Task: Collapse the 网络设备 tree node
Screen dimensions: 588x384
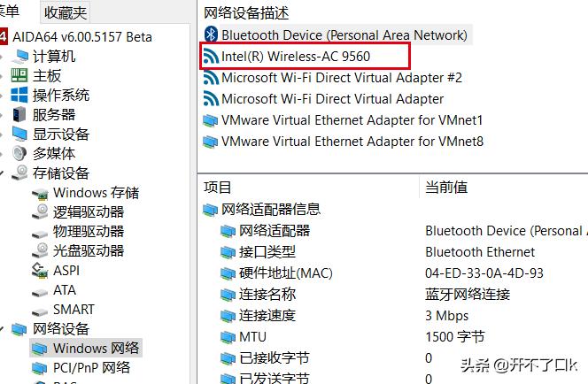Action: point(4,329)
